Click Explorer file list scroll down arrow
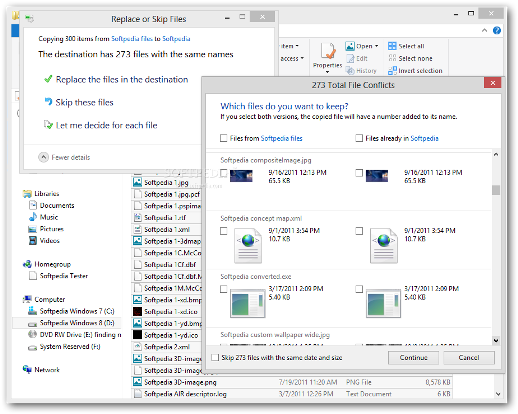Screen dimensions: 518x414 point(498,394)
